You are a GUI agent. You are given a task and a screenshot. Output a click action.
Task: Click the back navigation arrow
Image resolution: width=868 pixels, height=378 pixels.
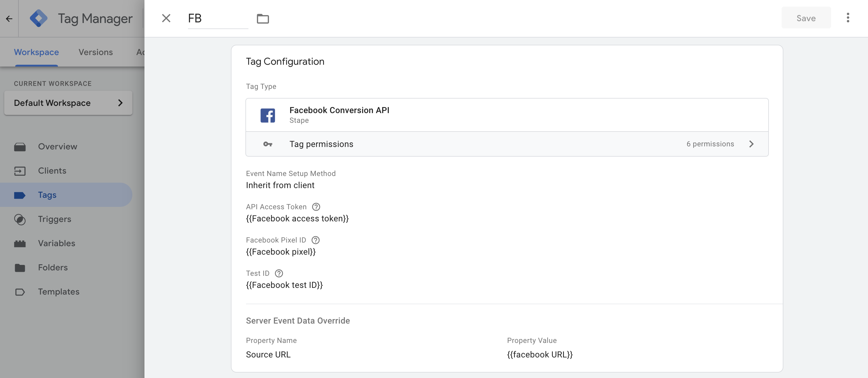pyautogui.click(x=9, y=18)
